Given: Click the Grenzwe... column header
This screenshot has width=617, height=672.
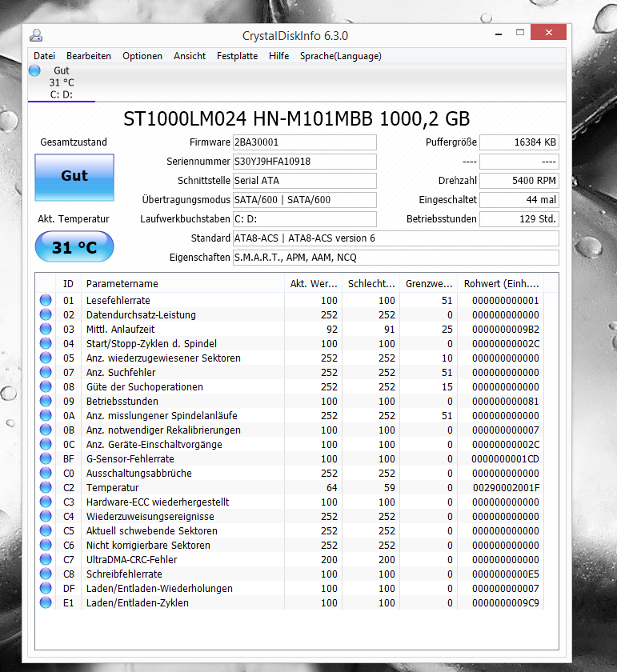Looking at the screenshot, I should (x=429, y=283).
